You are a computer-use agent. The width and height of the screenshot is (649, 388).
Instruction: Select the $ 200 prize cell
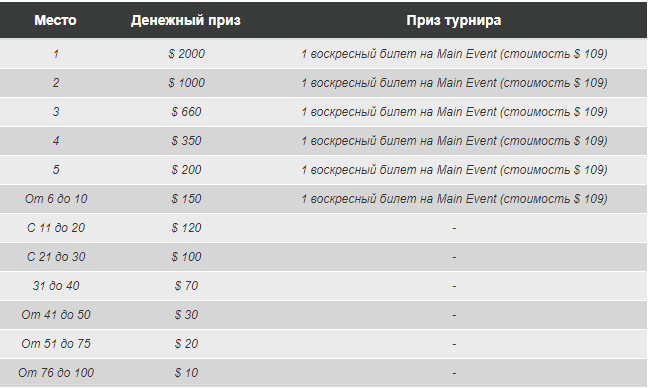(186, 170)
